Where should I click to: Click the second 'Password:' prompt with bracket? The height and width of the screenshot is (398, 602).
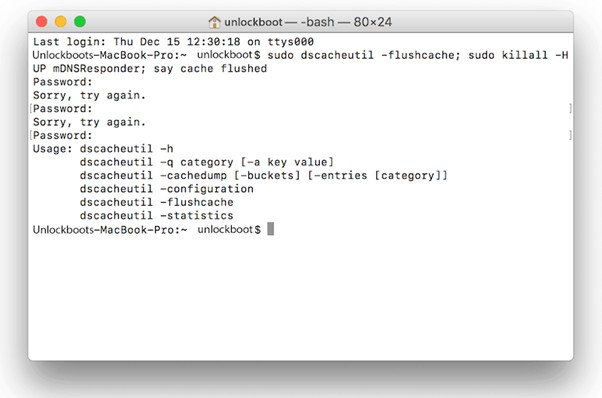pyautogui.click(x=63, y=109)
